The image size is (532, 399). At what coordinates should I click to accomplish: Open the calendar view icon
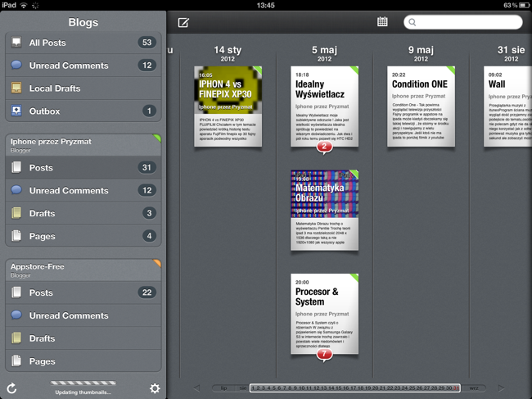382,21
